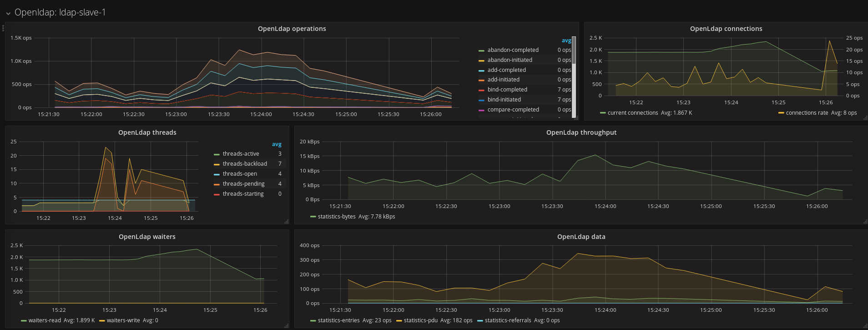This screenshot has width=868, height=330.
Task: Toggle statistics-bytes series in throughput legend
Action: [337, 217]
